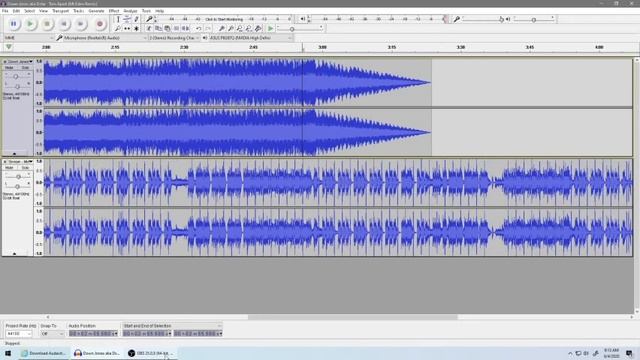Click the red Record button
The height and width of the screenshot is (360, 640).
coord(100,24)
